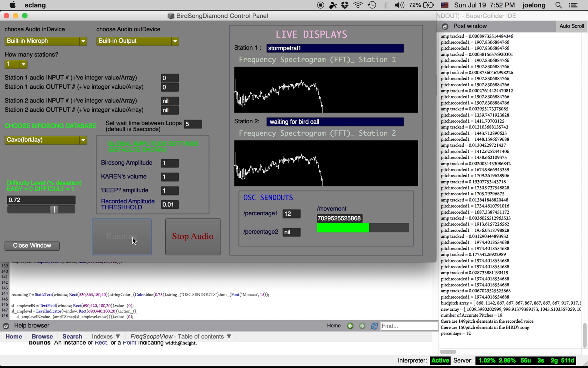The width and height of the screenshot is (588, 368).
Task: Click the Sun Jul 19 7:52 PM clock
Action: coord(484,5)
